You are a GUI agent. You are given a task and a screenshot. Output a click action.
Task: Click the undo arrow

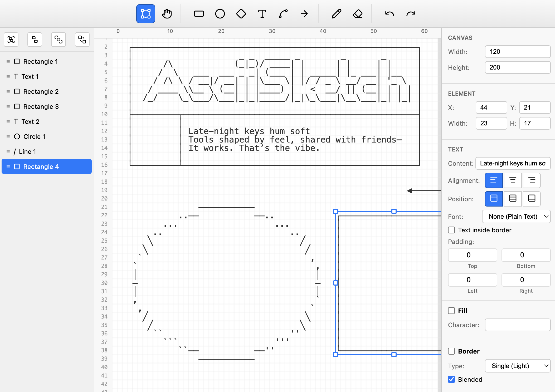point(390,14)
